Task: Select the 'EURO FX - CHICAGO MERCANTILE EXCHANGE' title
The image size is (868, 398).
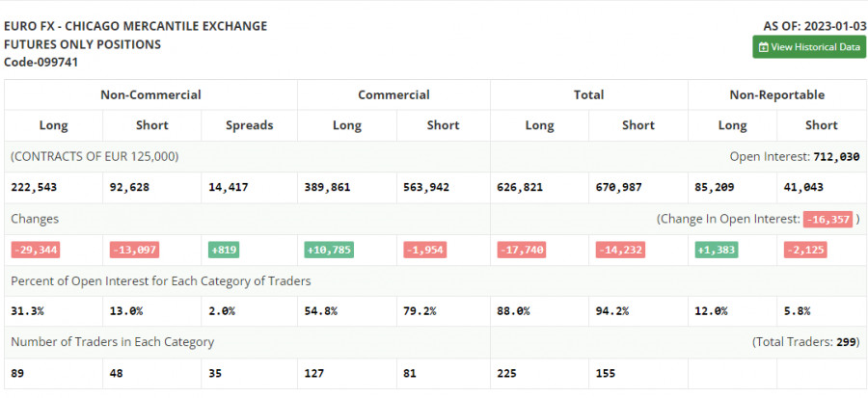Action: click(x=136, y=26)
